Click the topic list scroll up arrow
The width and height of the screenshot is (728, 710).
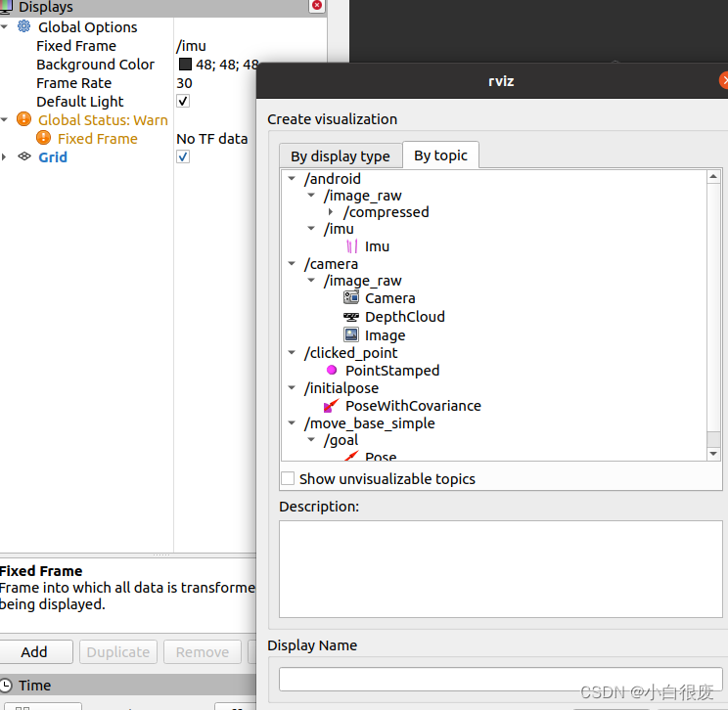pos(713,177)
